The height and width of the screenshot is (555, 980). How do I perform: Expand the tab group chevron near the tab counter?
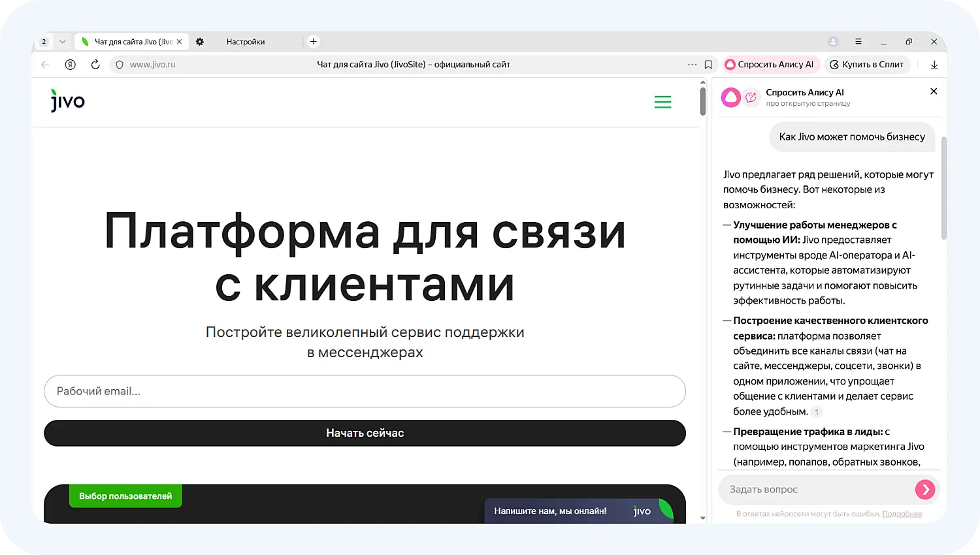coord(62,41)
